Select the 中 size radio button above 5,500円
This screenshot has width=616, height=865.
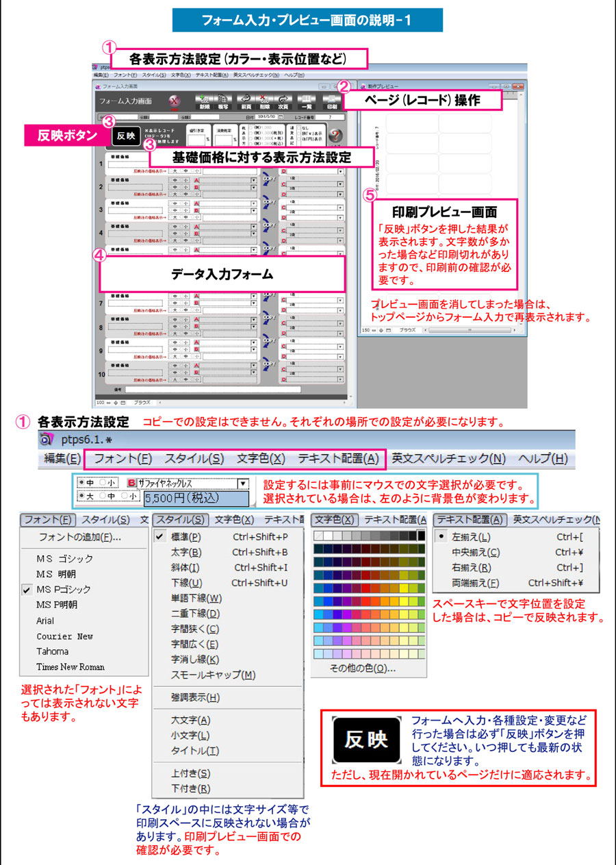tap(82, 481)
